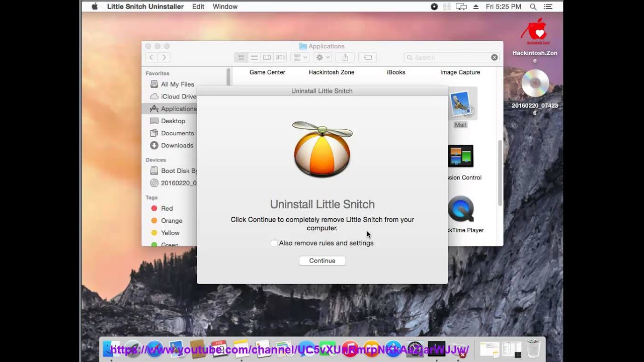Select Applications in Finder sidebar
This screenshot has width=644, height=362.
pos(173,109)
